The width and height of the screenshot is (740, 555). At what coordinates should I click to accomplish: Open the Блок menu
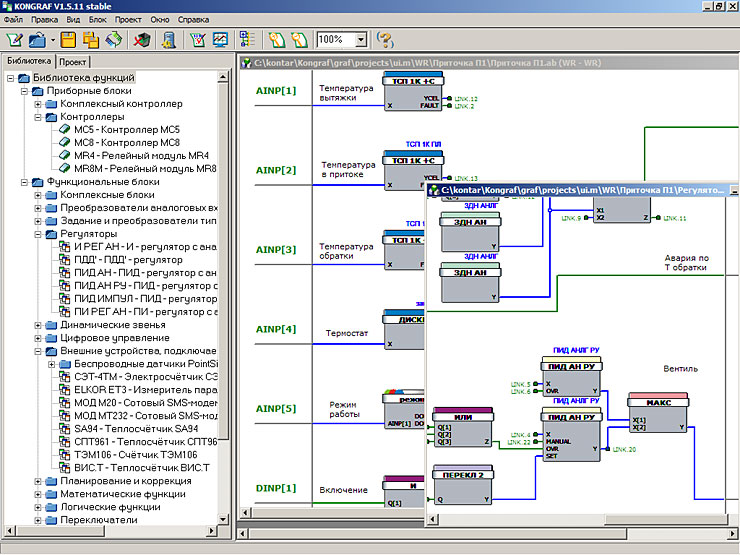pos(97,19)
